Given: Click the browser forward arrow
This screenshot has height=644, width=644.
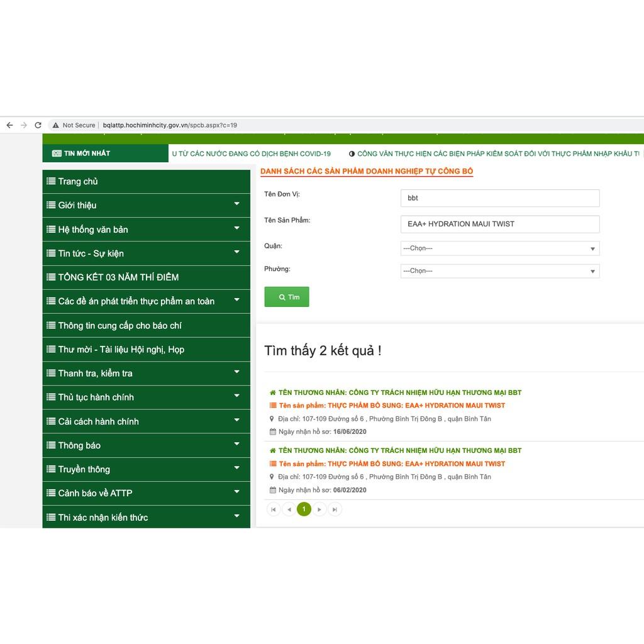Looking at the screenshot, I should pyautogui.click(x=24, y=125).
